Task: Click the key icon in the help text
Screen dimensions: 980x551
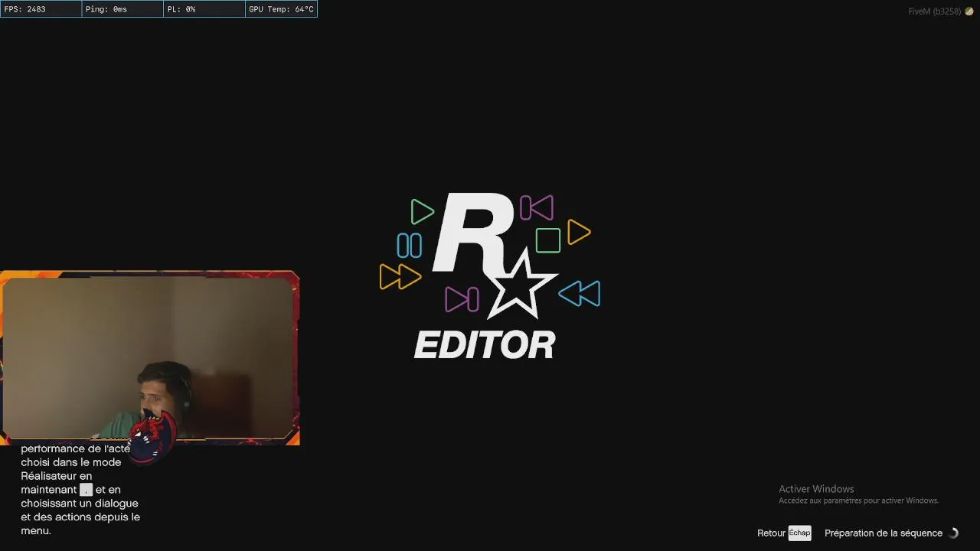Action: 86,490
